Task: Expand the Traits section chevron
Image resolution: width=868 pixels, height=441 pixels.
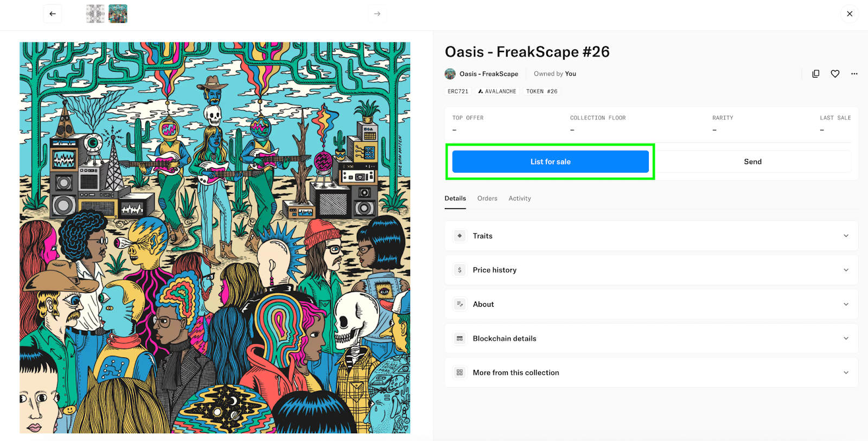Action: (846, 236)
